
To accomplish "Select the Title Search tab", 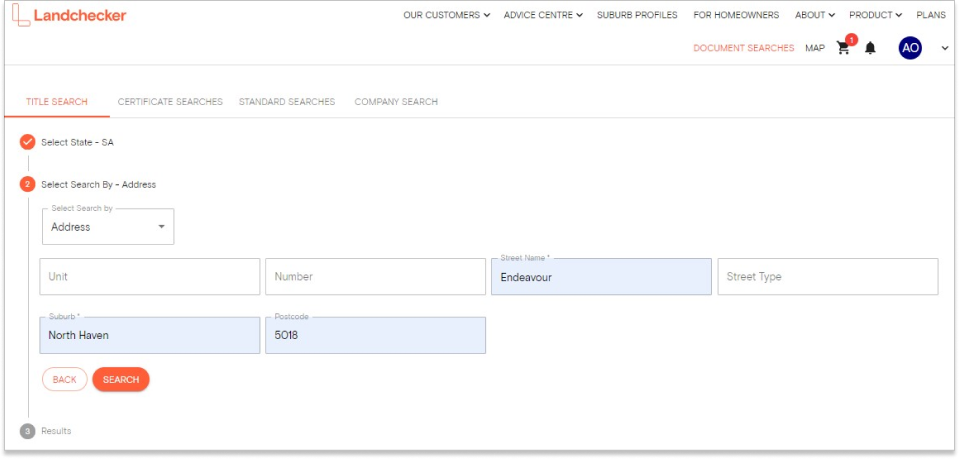I will pos(57,102).
